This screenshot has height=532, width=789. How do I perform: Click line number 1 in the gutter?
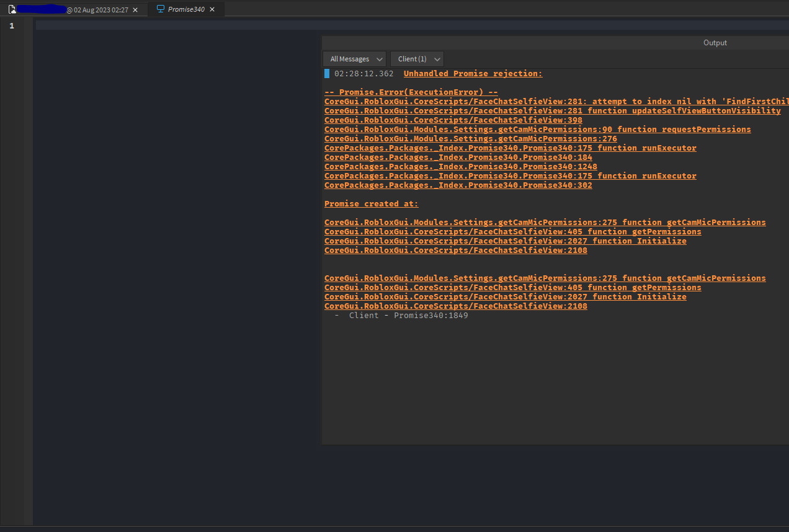[12, 26]
